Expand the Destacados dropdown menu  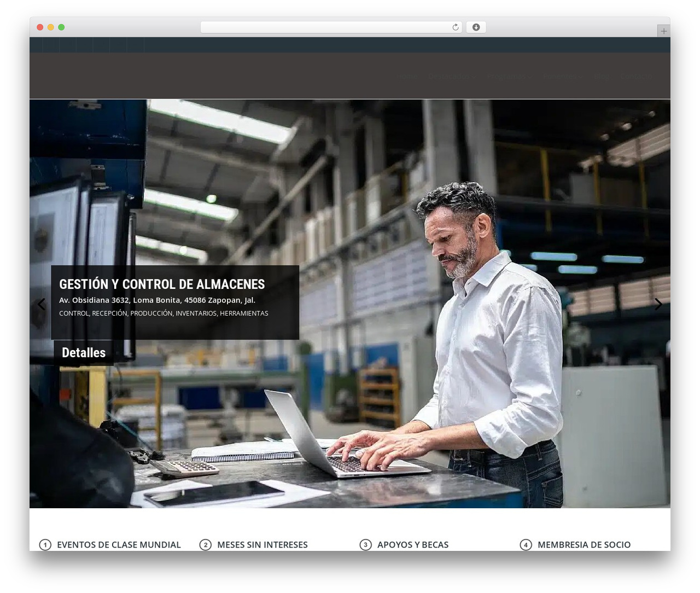click(x=452, y=77)
